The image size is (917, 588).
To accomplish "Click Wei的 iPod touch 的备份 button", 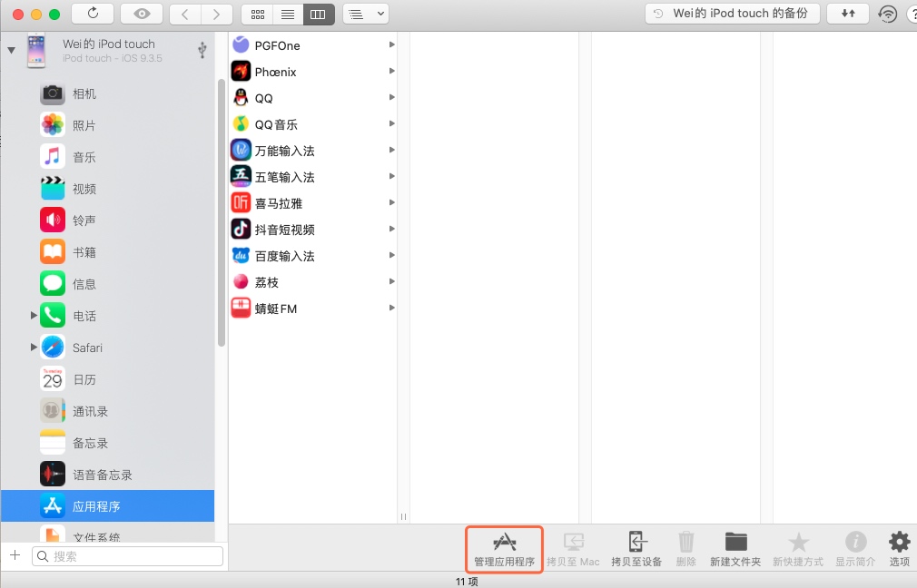I will point(732,14).
